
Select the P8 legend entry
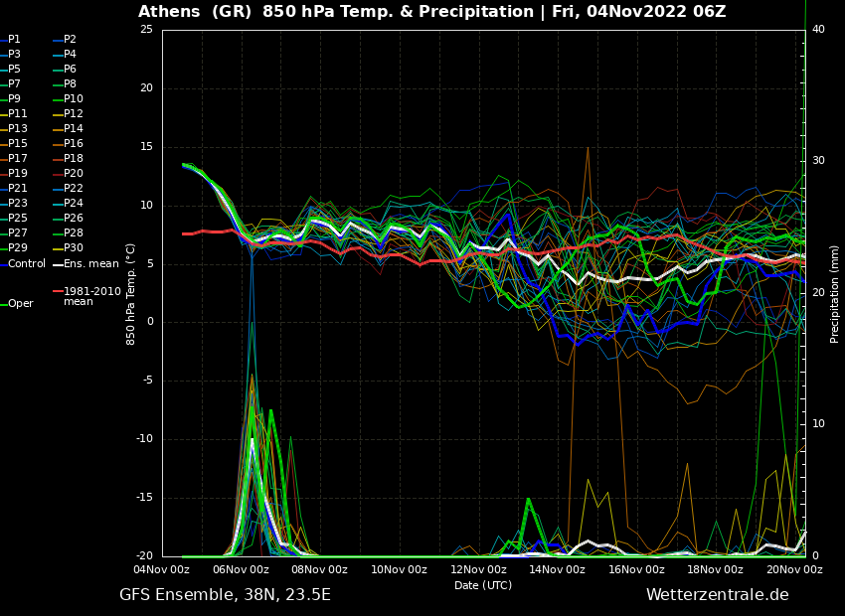click(x=65, y=84)
